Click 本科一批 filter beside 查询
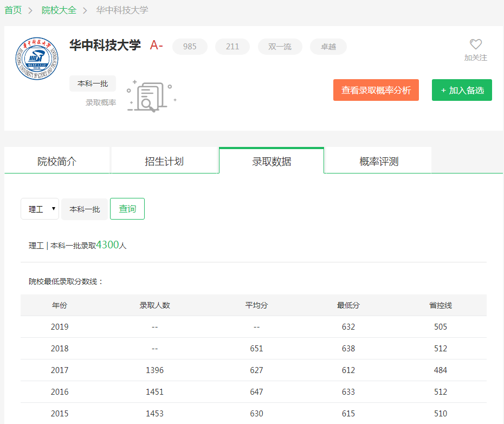This screenshot has width=504, height=424. pos(85,209)
